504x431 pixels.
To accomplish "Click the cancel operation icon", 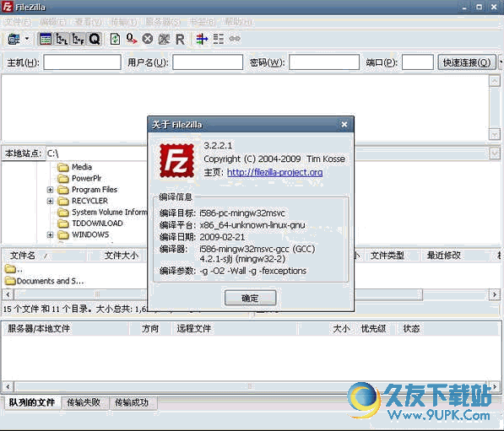I will [148, 39].
